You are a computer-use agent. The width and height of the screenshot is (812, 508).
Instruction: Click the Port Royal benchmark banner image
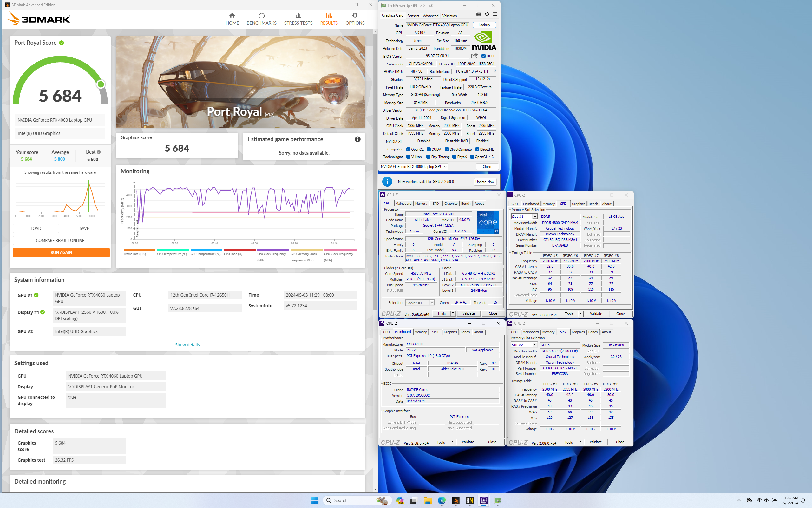pyautogui.click(x=240, y=82)
